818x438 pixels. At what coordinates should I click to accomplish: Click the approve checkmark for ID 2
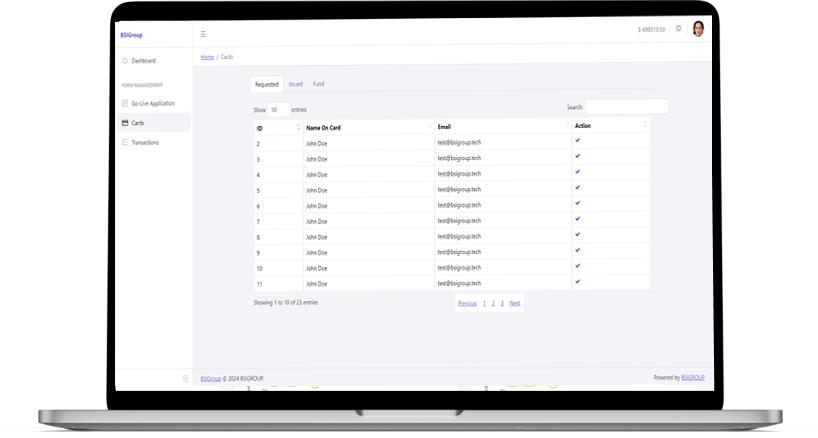(578, 141)
